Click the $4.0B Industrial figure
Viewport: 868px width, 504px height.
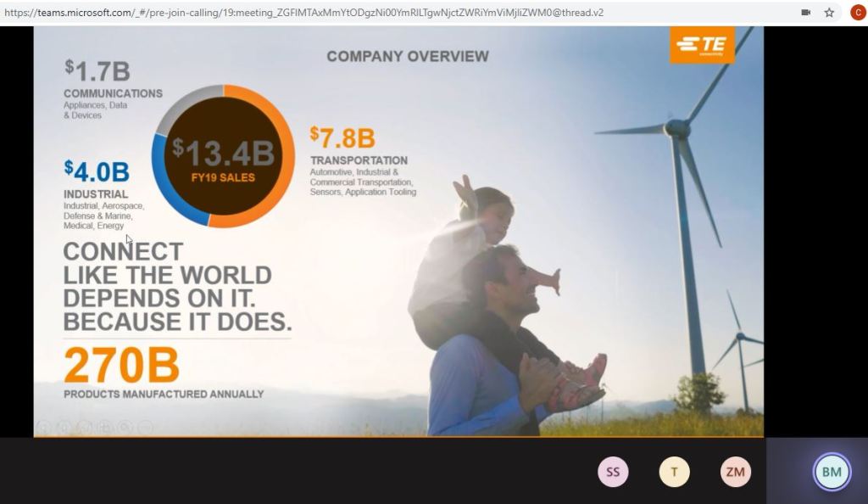(97, 172)
